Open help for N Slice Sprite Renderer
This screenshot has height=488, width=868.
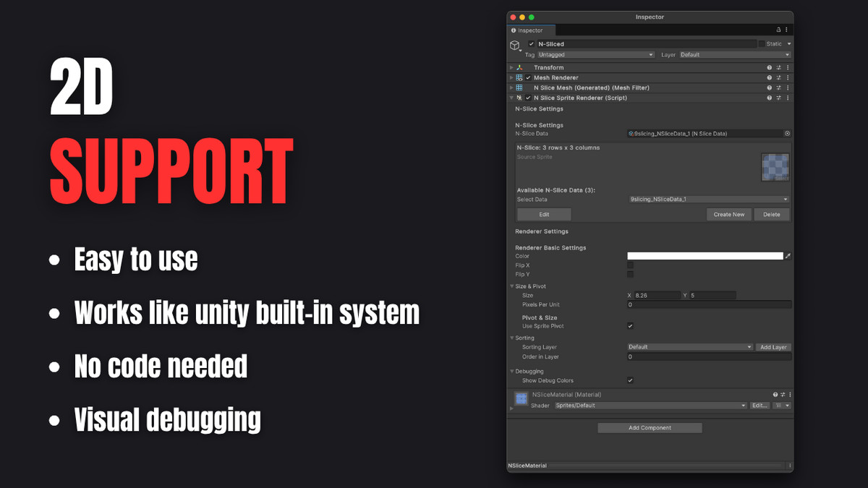(770, 98)
